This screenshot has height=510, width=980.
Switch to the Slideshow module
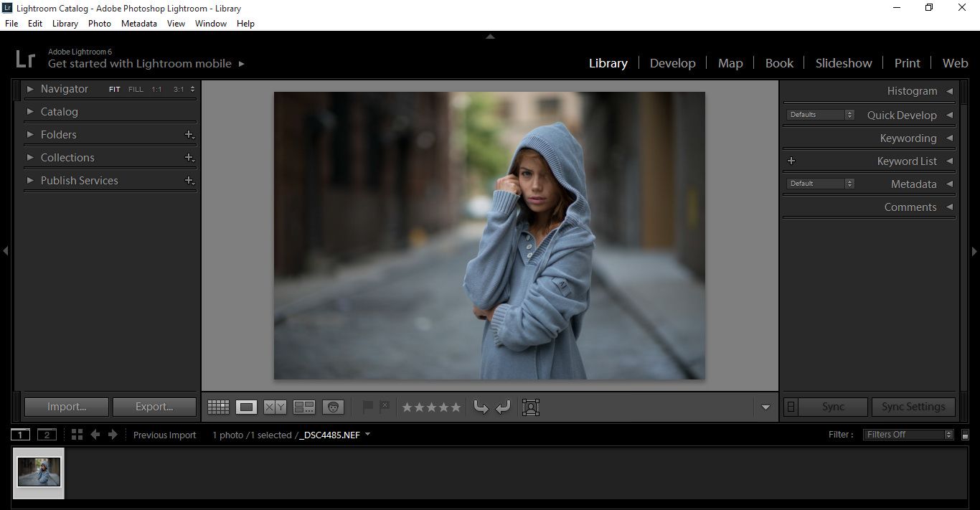coord(844,63)
